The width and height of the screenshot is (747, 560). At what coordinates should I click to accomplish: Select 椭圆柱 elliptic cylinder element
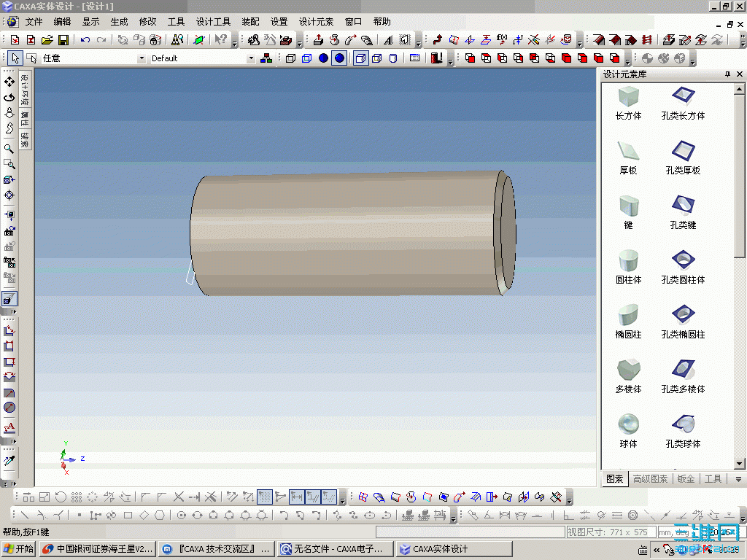point(628,322)
